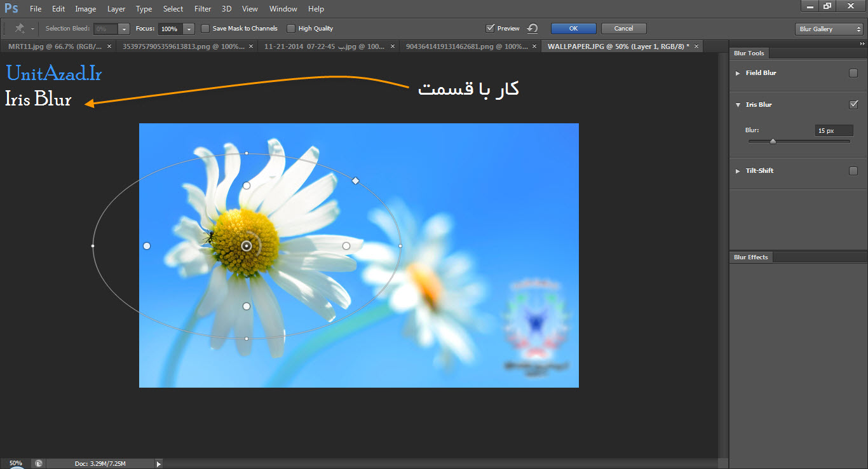Click the Photoshop Ps logo icon
The height and width of the screenshot is (469, 868).
pyautogui.click(x=11, y=9)
